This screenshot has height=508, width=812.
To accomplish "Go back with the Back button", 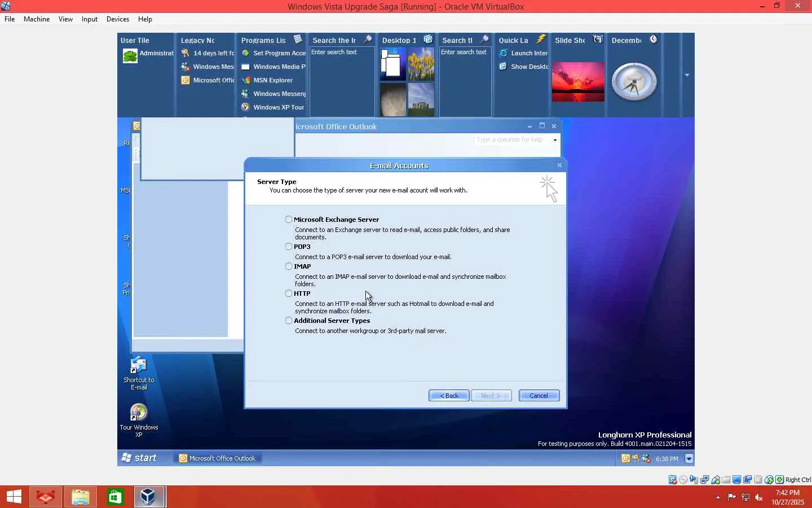I will tap(449, 396).
